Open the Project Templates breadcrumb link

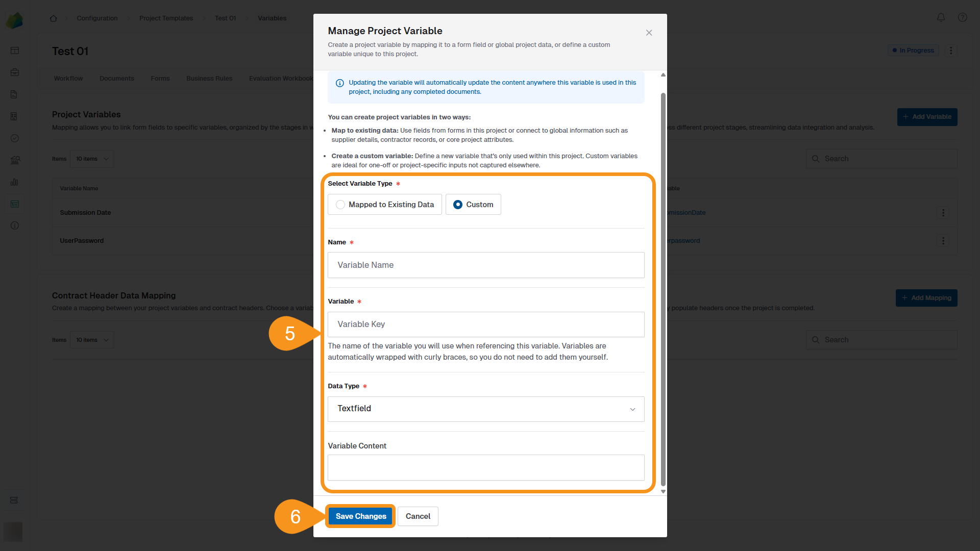tap(166, 18)
